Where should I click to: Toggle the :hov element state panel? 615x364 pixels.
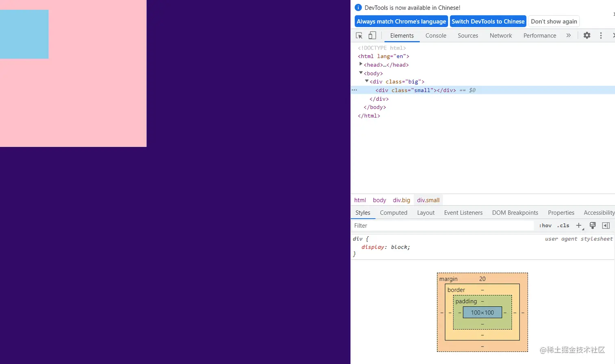(x=545, y=225)
